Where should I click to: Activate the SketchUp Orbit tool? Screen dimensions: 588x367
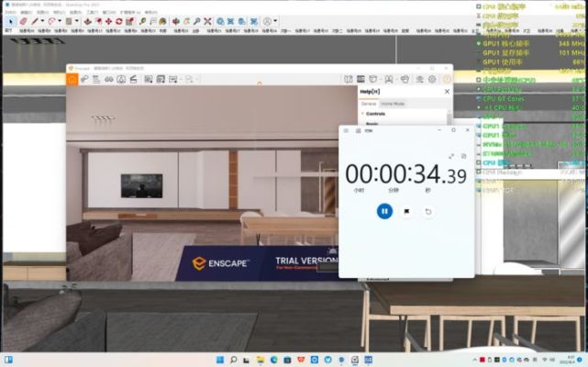[175, 21]
